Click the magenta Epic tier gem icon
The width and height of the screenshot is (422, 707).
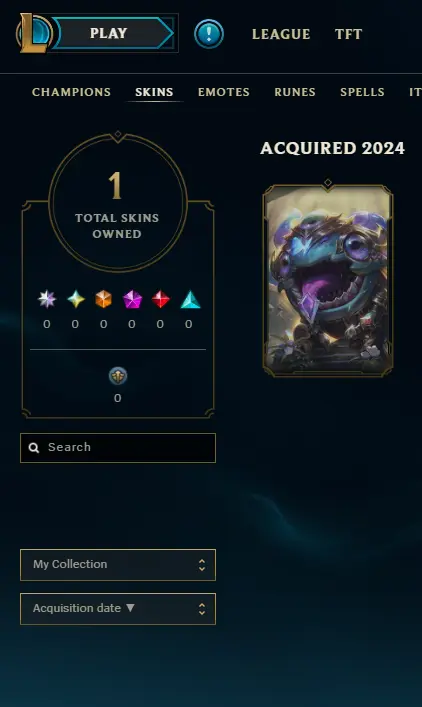[x=132, y=299]
